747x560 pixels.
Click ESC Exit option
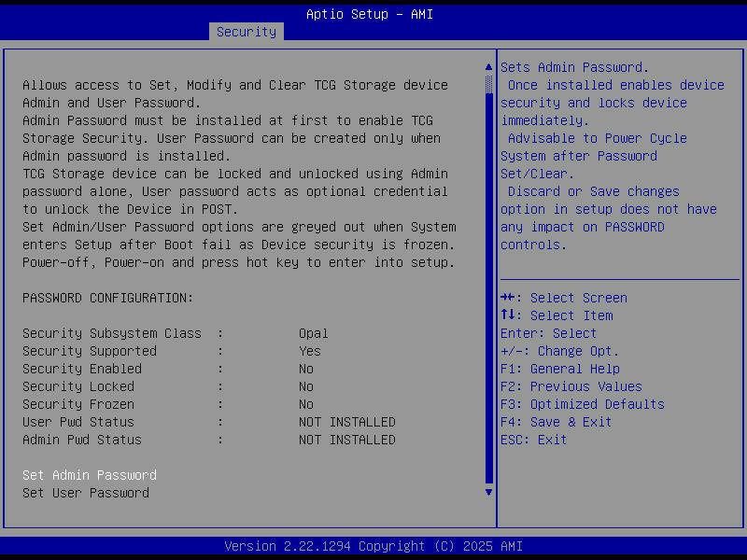tap(531, 440)
